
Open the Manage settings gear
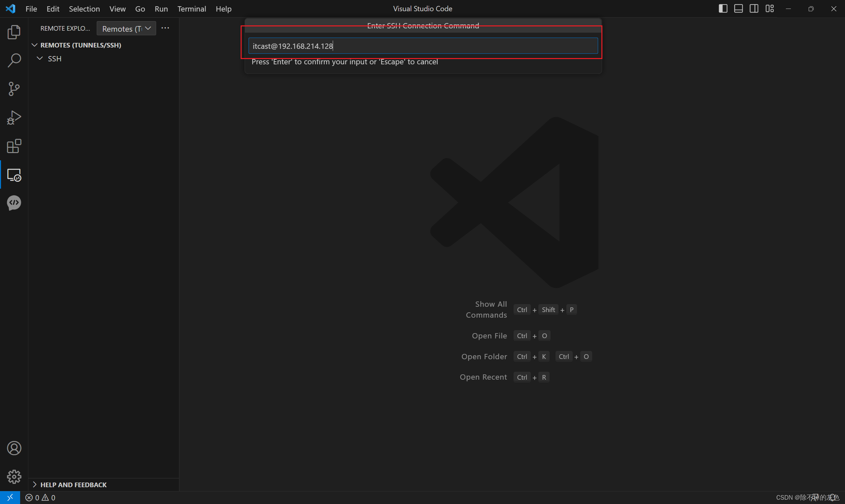click(x=14, y=477)
